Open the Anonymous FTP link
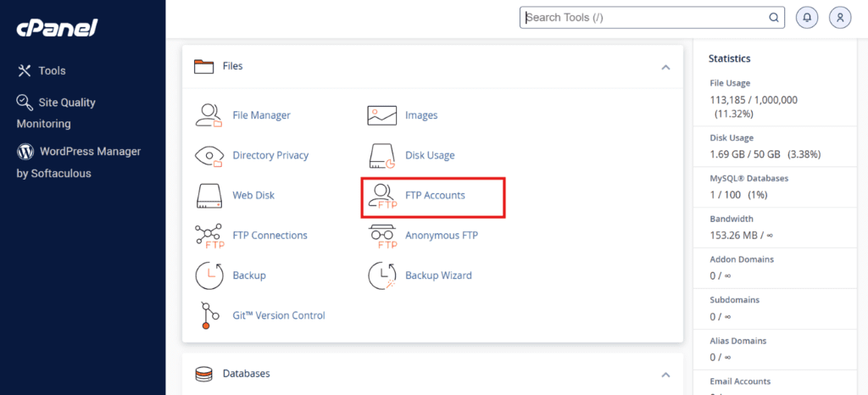 [x=441, y=235]
